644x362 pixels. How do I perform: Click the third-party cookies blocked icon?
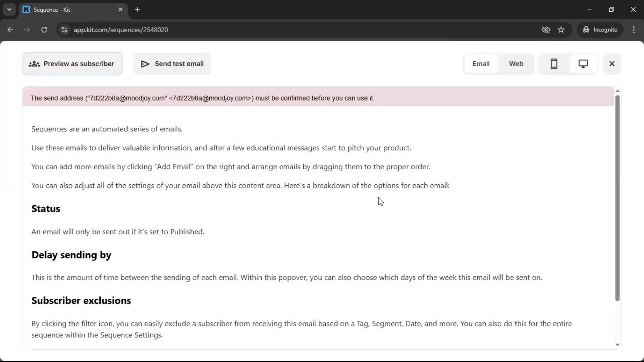pos(546,29)
